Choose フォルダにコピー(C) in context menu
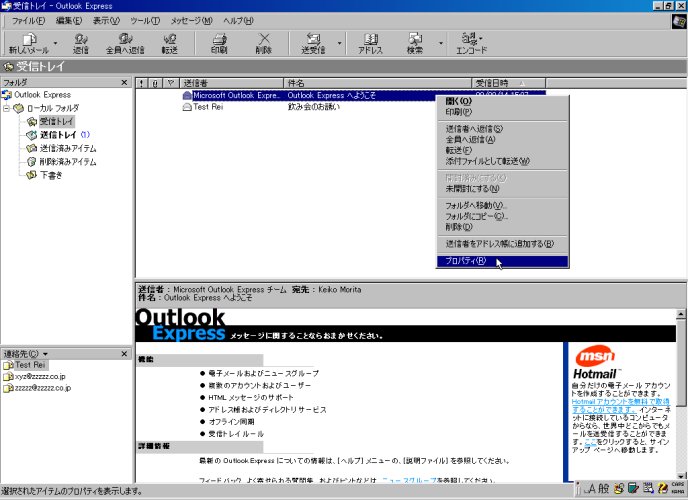The width and height of the screenshot is (688, 500). [502, 216]
